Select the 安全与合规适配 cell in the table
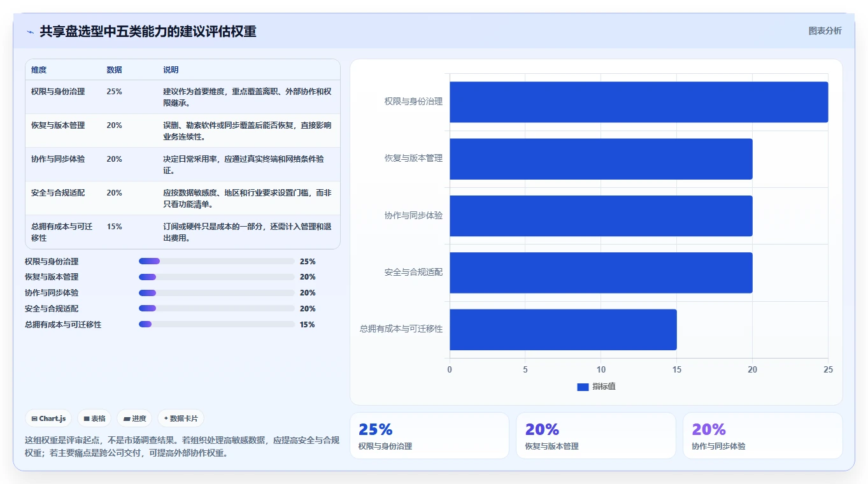Image resolution: width=868 pixels, height=484 pixels. [x=58, y=193]
